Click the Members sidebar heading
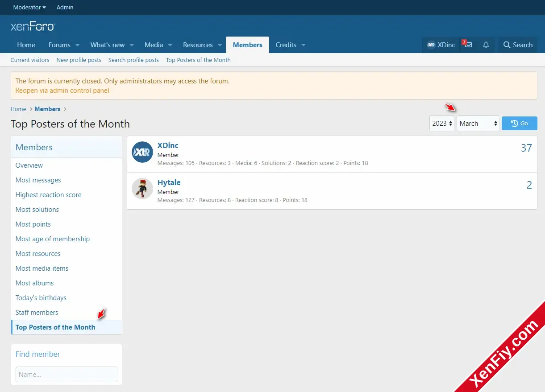The width and height of the screenshot is (545, 392). pyautogui.click(x=34, y=147)
